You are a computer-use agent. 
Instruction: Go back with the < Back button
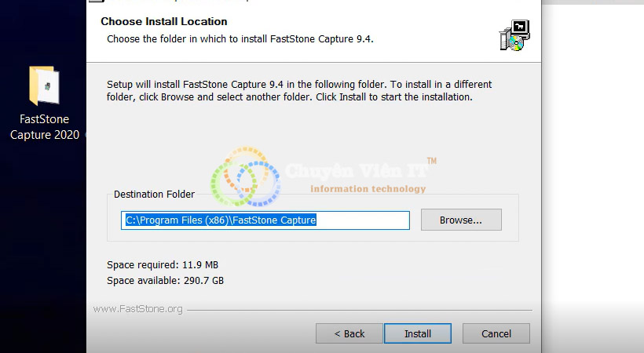349,333
